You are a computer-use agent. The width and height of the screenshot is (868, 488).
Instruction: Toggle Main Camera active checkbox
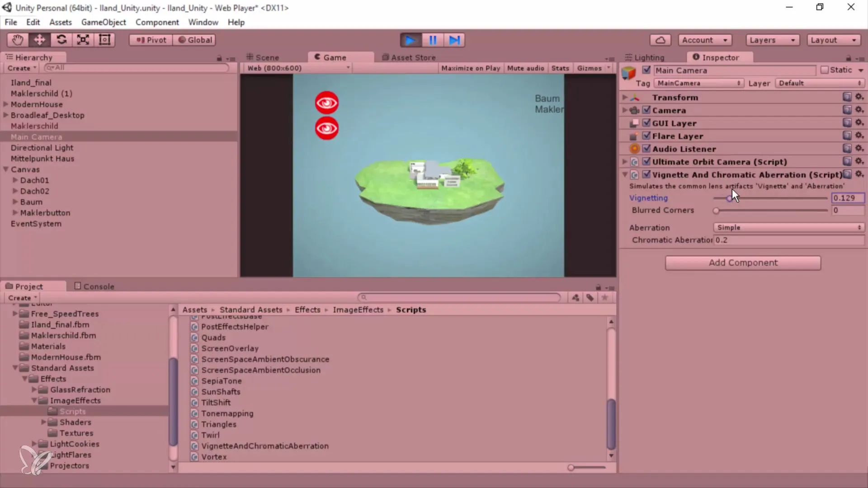(x=646, y=70)
